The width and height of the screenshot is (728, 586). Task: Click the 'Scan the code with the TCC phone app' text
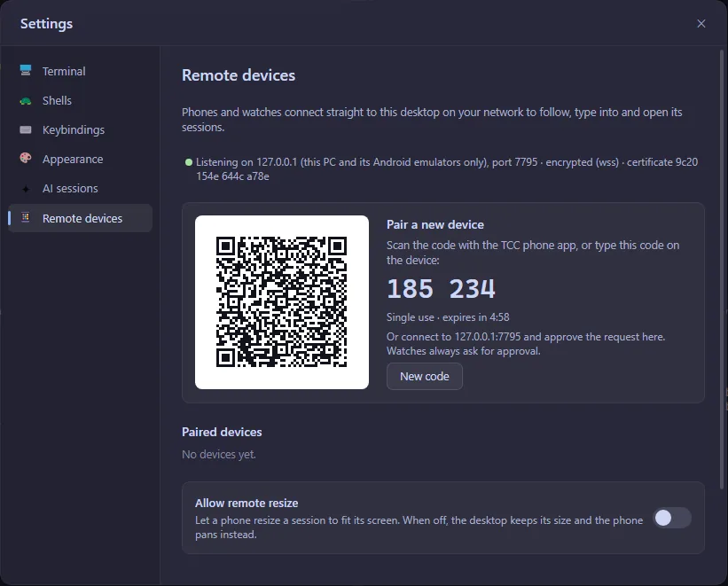coord(533,253)
